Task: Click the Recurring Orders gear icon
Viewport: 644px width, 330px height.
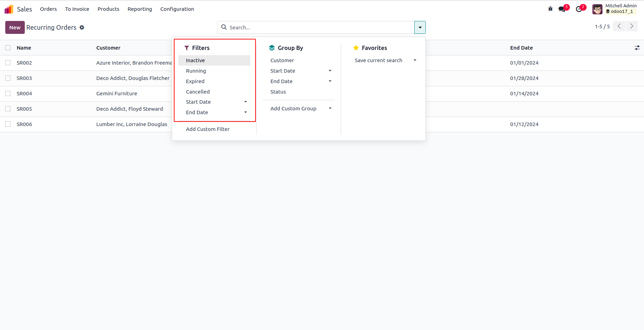Action: [82, 27]
